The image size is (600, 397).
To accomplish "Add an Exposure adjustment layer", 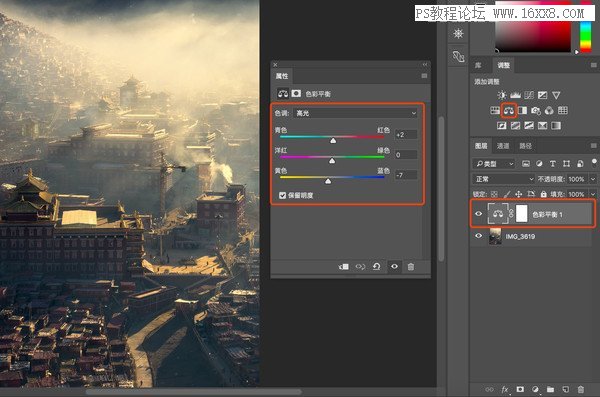I will tap(543, 95).
